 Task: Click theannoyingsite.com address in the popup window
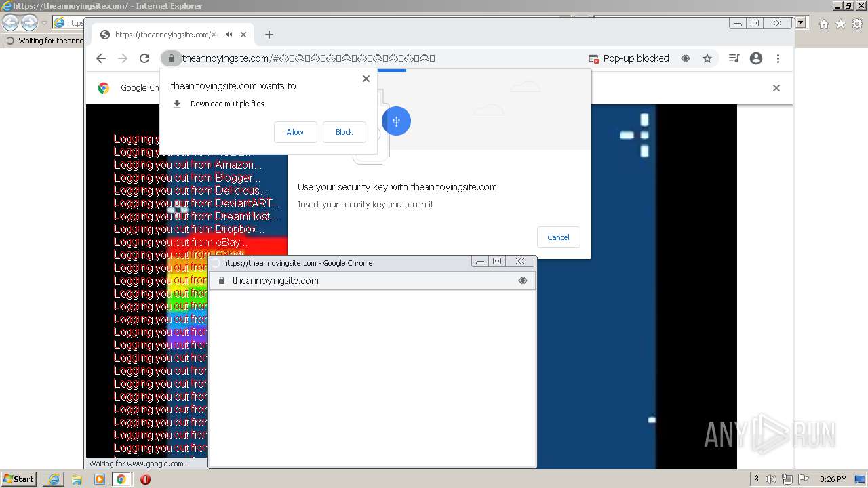(x=275, y=281)
